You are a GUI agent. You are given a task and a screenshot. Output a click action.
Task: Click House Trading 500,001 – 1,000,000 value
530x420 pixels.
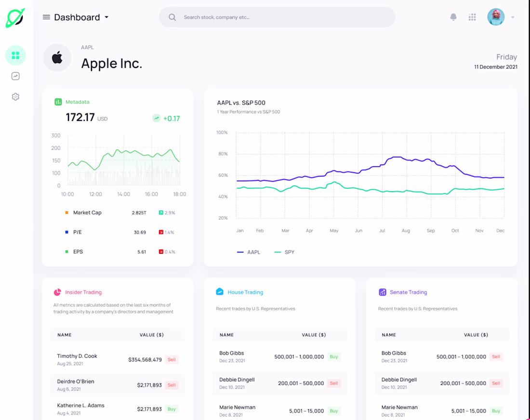pos(299,357)
